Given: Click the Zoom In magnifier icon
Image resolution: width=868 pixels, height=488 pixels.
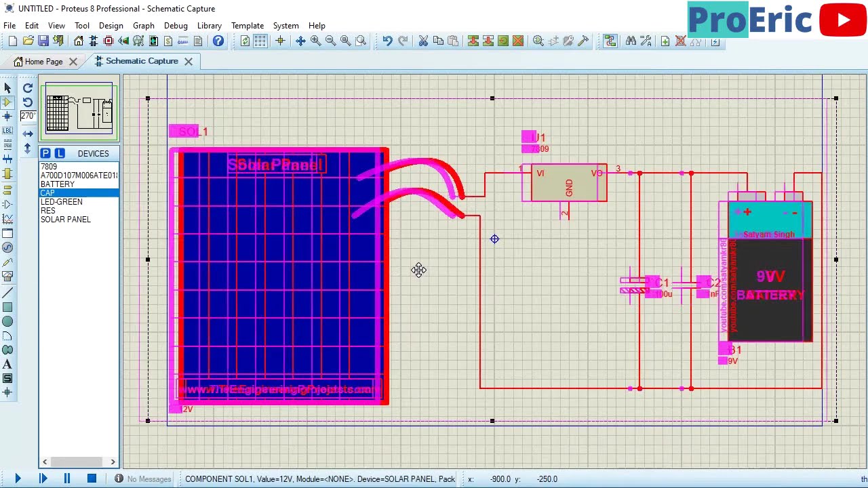Looking at the screenshot, I should point(315,41).
